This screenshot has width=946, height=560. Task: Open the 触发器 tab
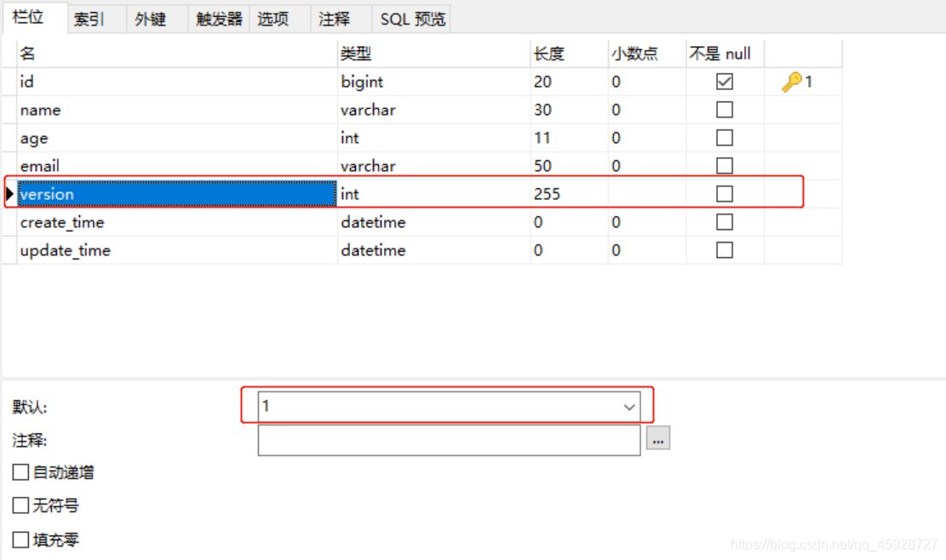(x=217, y=17)
